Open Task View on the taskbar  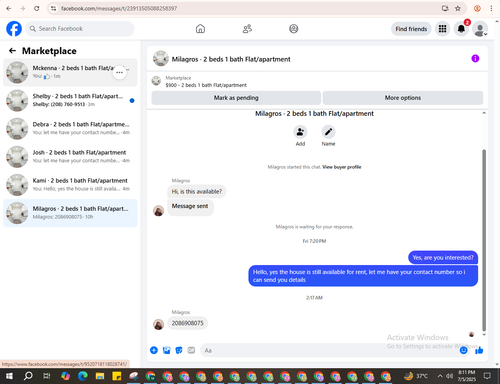47,376
